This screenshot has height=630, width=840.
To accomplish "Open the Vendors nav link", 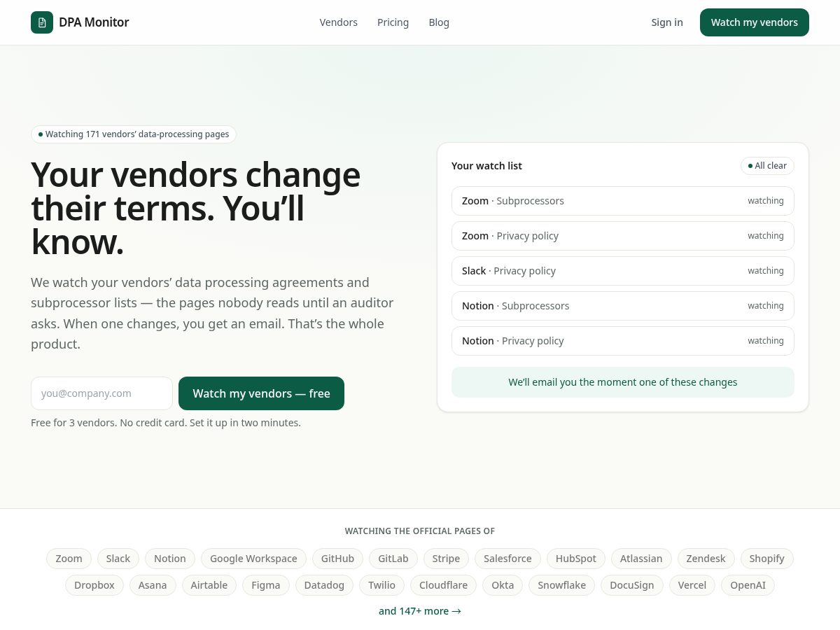I will point(339,22).
